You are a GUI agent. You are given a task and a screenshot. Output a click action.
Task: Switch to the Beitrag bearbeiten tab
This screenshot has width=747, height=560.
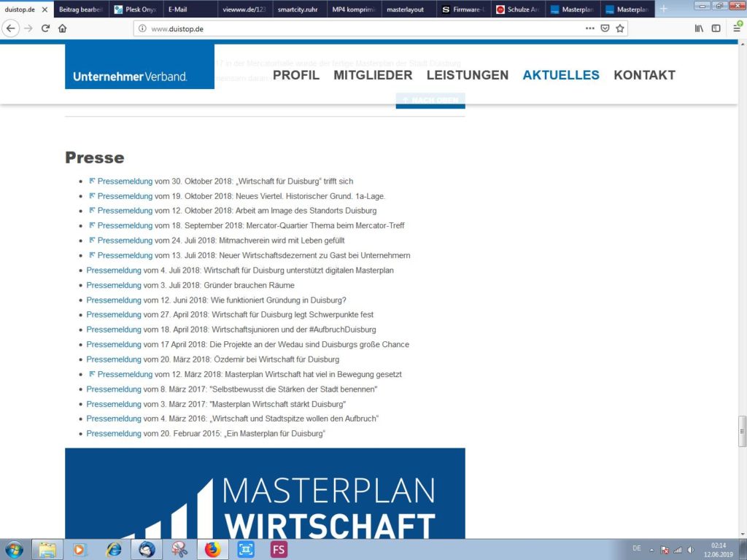(82, 9)
